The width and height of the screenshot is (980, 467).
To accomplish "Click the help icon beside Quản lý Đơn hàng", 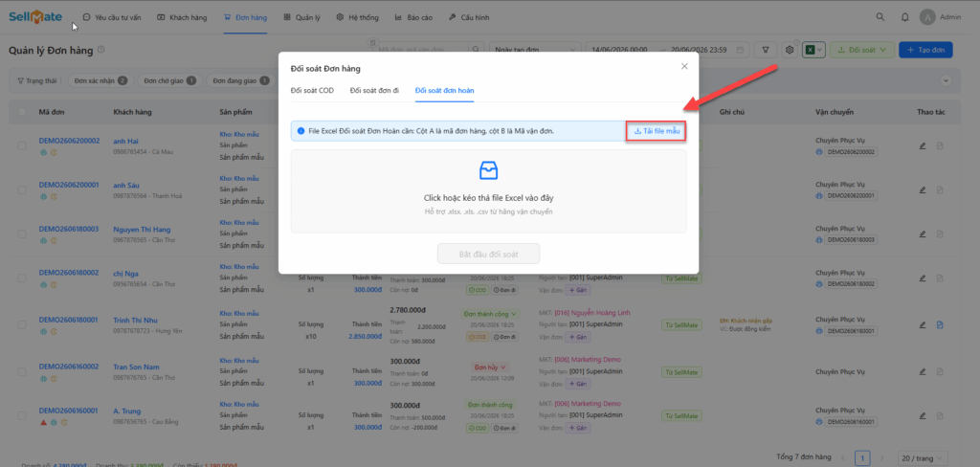I will click(x=101, y=50).
